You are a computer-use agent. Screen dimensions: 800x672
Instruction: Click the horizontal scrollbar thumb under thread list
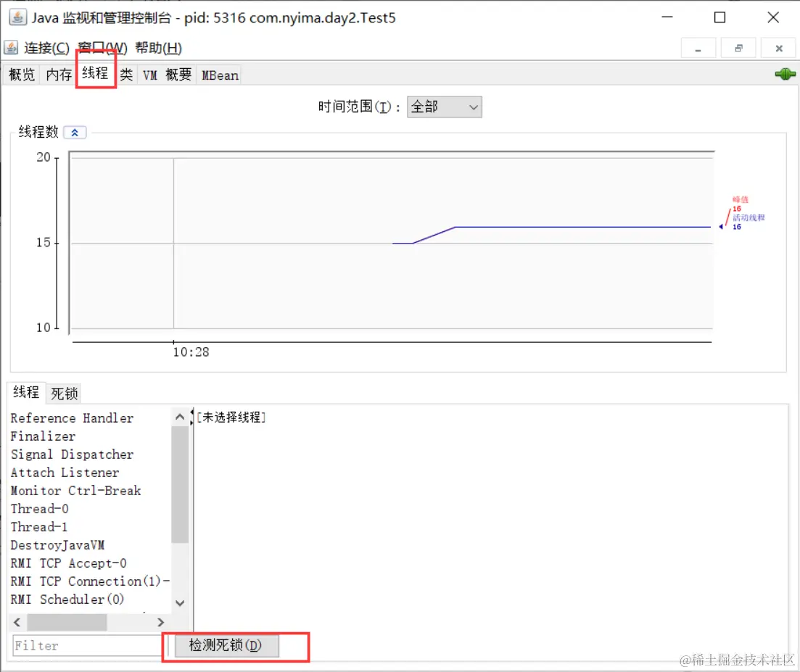(67, 622)
